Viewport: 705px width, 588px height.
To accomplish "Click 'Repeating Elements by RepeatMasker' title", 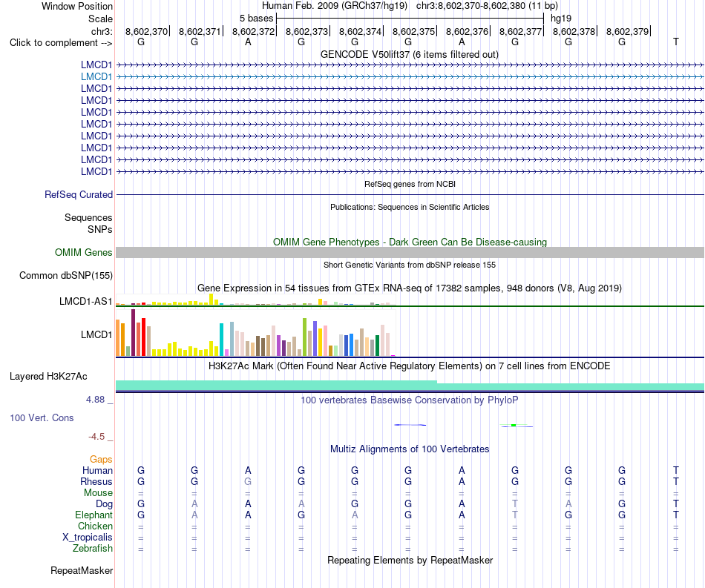I will coord(410,560).
